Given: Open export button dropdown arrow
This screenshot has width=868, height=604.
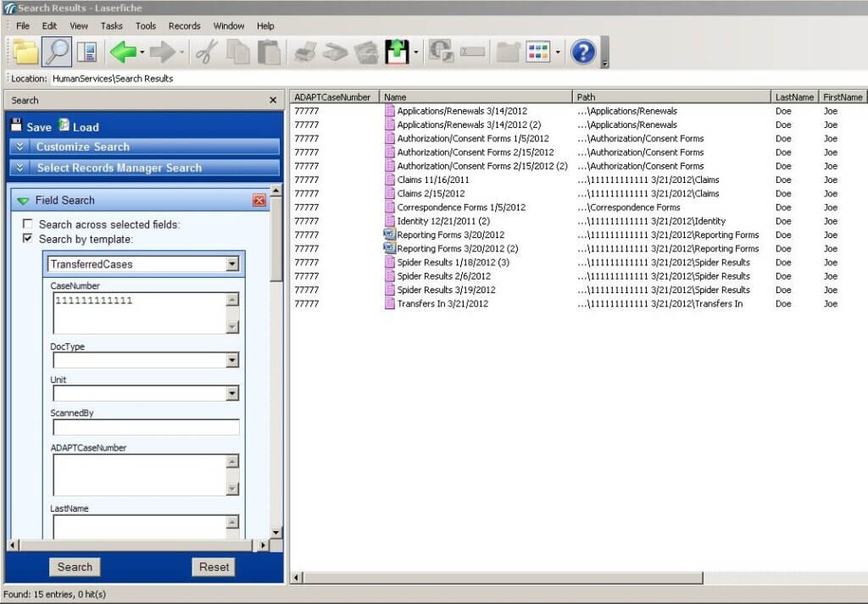Looking at the screenshot, I should click(x=415, y=53).
